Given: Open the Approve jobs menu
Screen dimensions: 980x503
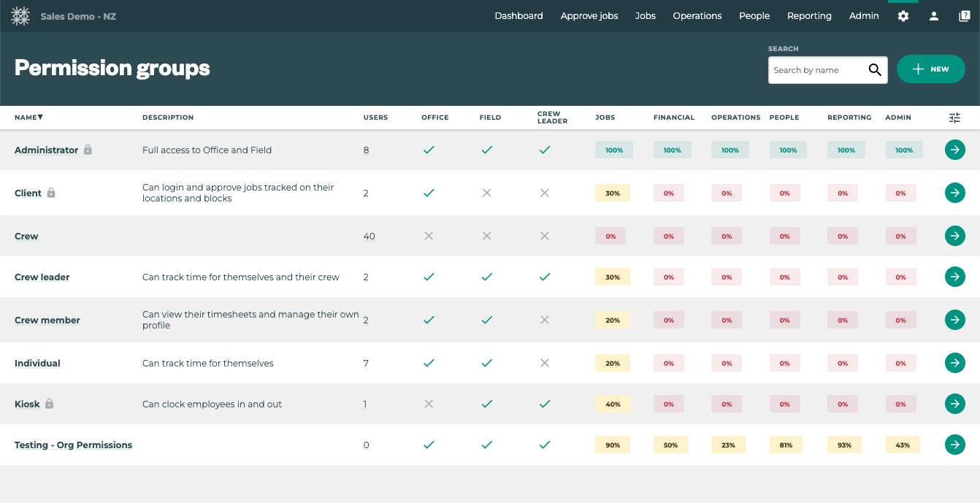Looking at the screenshot, I should (x=589, y=15).
